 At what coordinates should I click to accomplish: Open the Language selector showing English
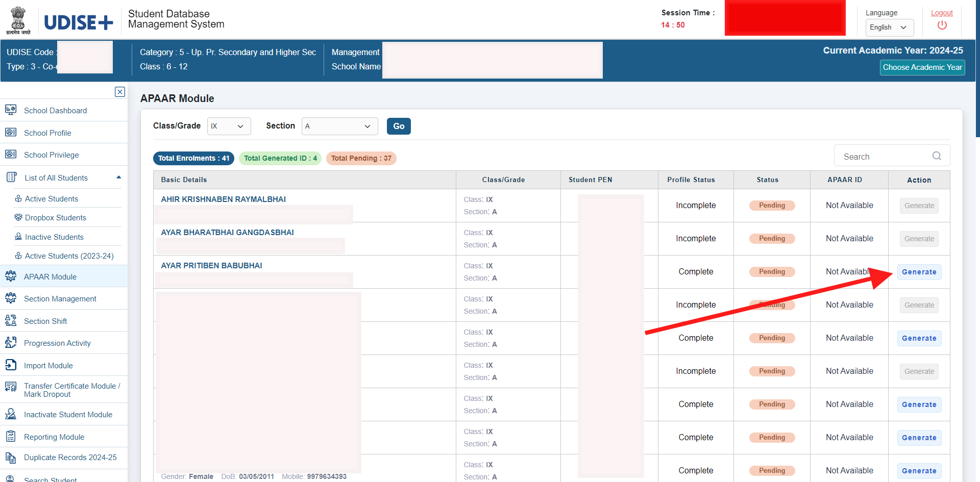pos(889,28)
